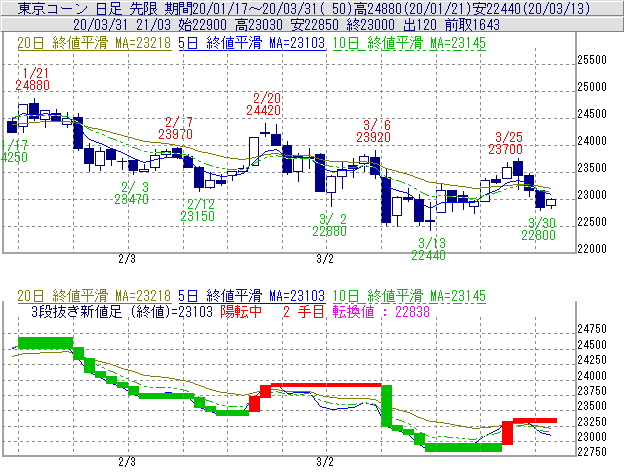624x474 pixels.
Task: Click the magenta 転換値 : 22838 text
Action: (x=382, y=312)
